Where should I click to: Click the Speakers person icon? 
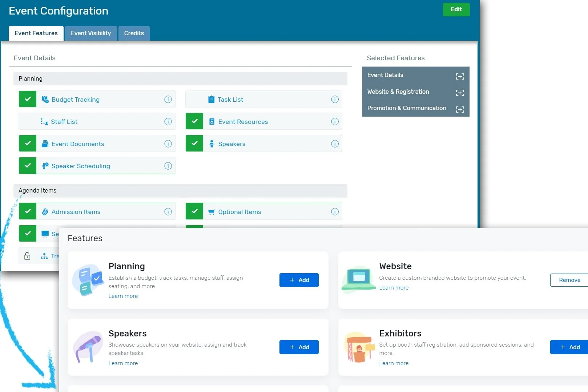(x=212, y=144)
